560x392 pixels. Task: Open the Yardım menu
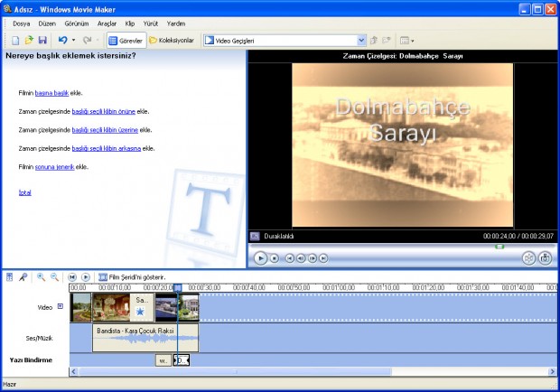coord(176,23)
